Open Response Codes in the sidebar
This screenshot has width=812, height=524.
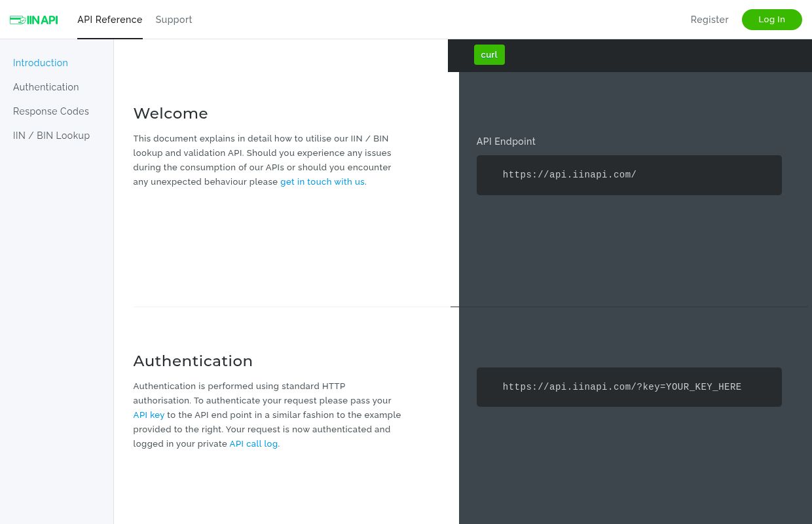point(51,111)
